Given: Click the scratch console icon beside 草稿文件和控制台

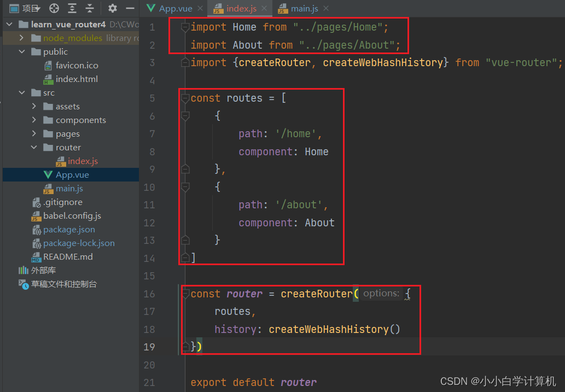Looking at the screenshot, I should (24, 285).
